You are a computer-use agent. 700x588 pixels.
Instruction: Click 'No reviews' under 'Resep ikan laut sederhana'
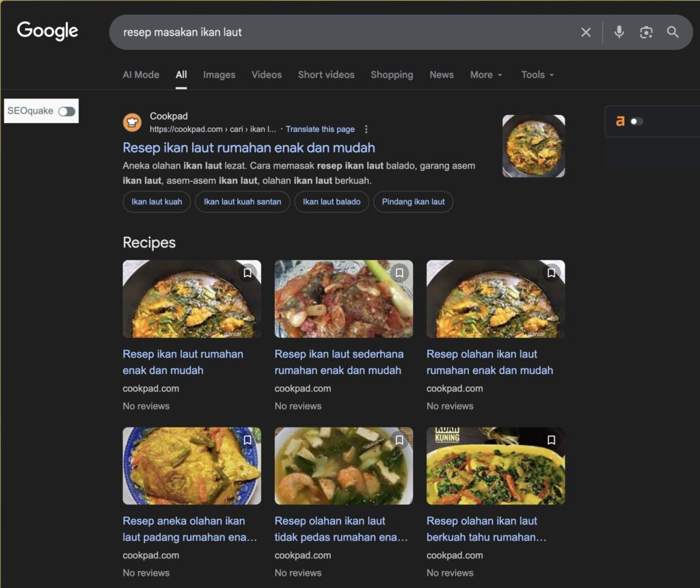[x=298, y=406]
